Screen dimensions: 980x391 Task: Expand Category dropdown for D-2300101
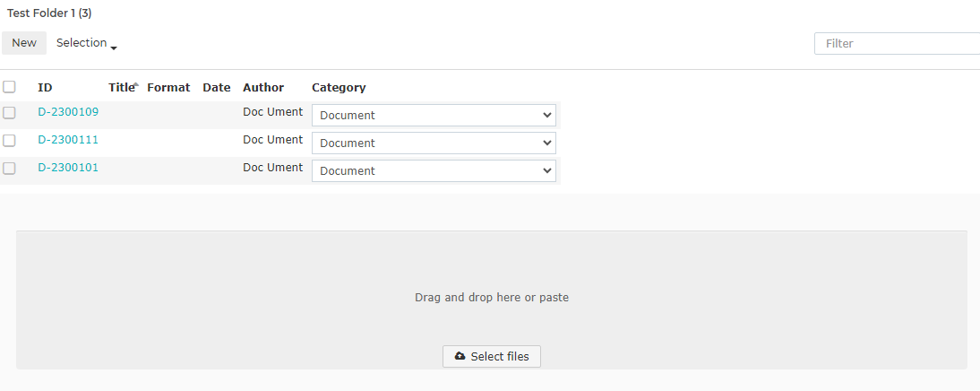(434, 170)
